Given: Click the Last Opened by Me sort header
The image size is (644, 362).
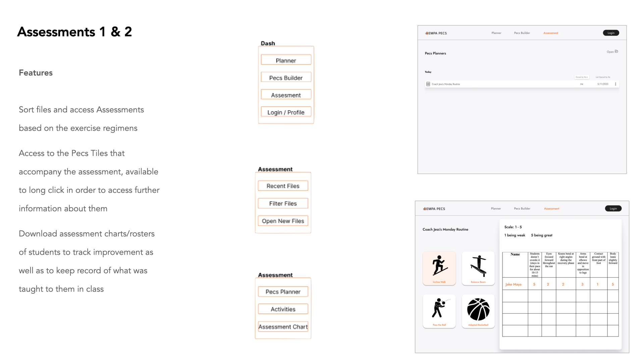Looking at the screenshot, I should click(603, 77).
